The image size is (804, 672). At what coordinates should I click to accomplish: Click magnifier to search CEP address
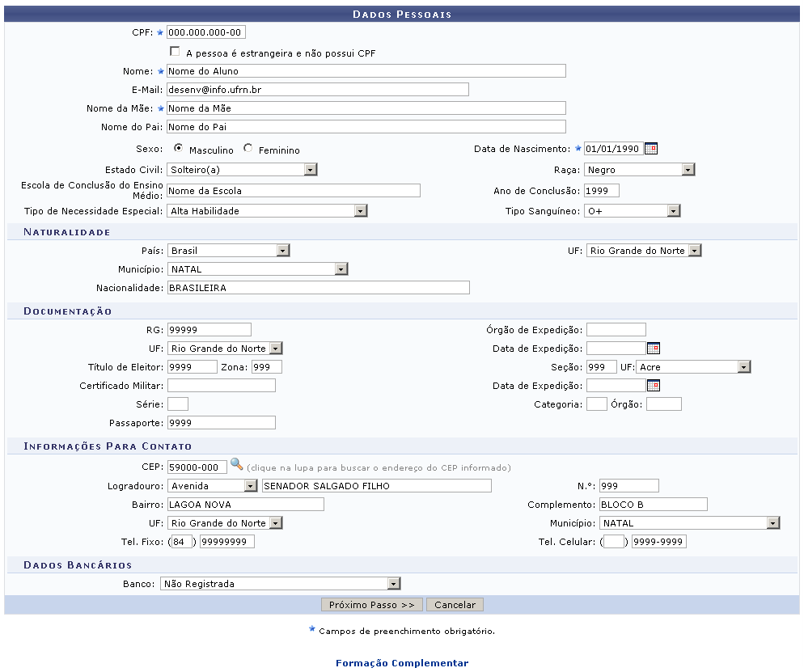236,465
